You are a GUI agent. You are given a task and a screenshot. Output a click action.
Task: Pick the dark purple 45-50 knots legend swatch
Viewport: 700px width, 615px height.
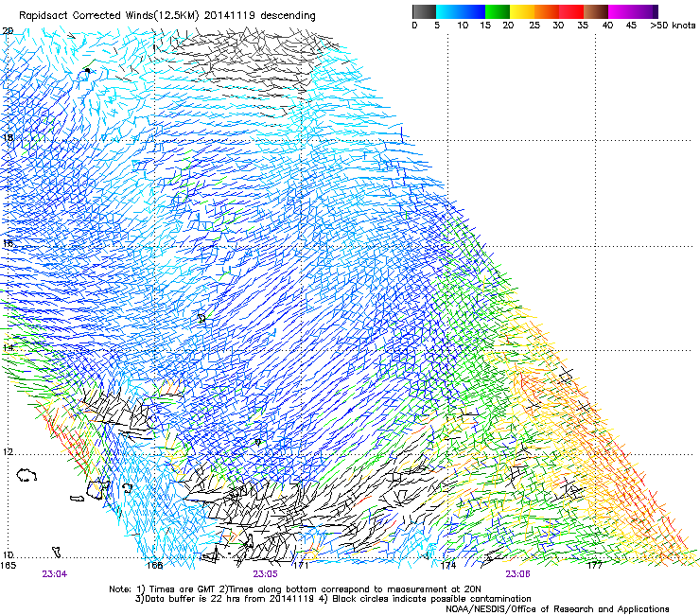tap(645, 11)
